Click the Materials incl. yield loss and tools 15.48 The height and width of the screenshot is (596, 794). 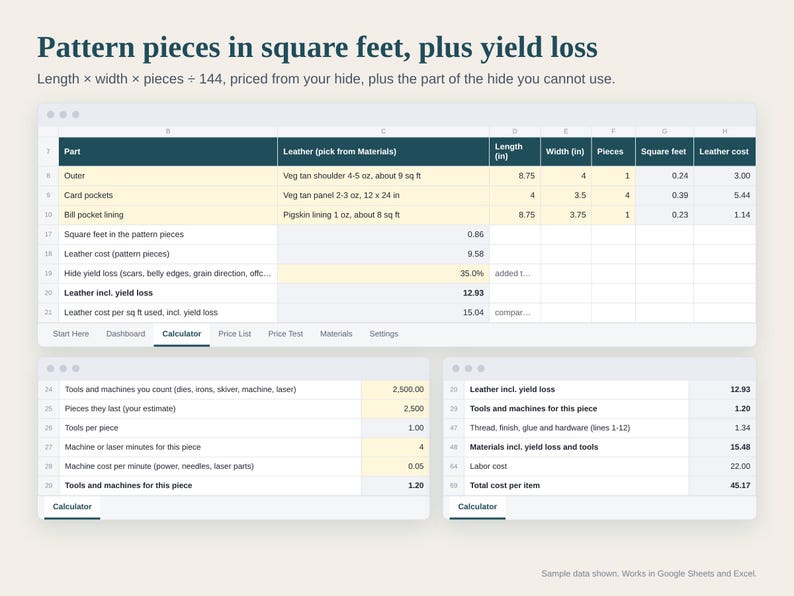(722, 447)
